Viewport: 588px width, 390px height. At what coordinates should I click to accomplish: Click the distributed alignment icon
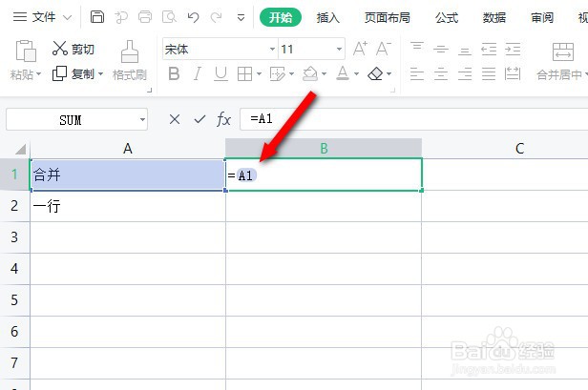pos(513,73)
